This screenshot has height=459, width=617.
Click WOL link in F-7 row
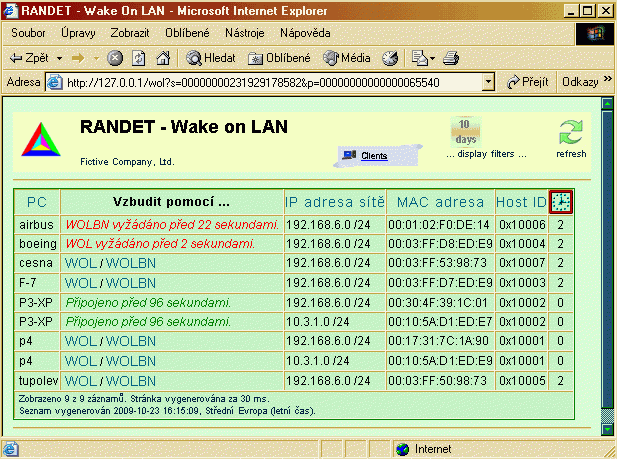coord(81,283)
